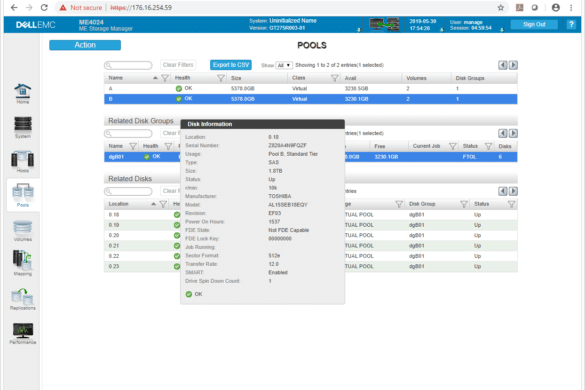The image size is (585, 390).
Task: Sort Related Disks by Location arrow
Action: click(x=153, y=204)
